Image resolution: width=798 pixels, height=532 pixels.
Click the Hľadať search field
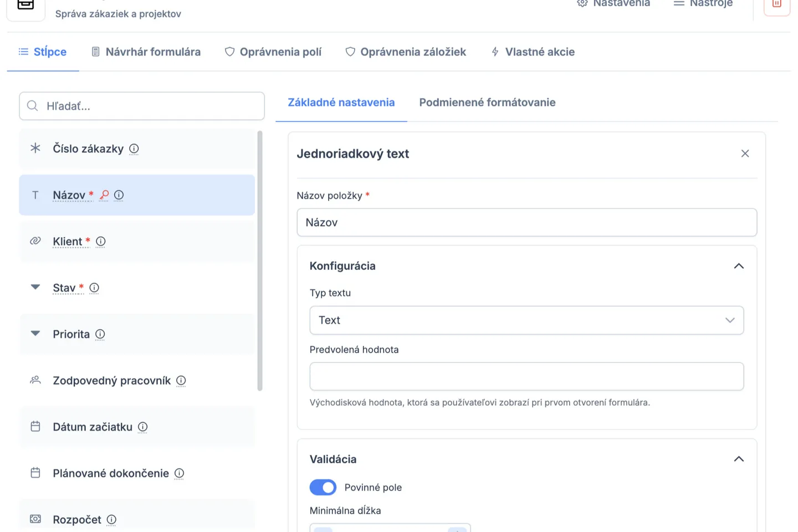[x=141, y=106]
